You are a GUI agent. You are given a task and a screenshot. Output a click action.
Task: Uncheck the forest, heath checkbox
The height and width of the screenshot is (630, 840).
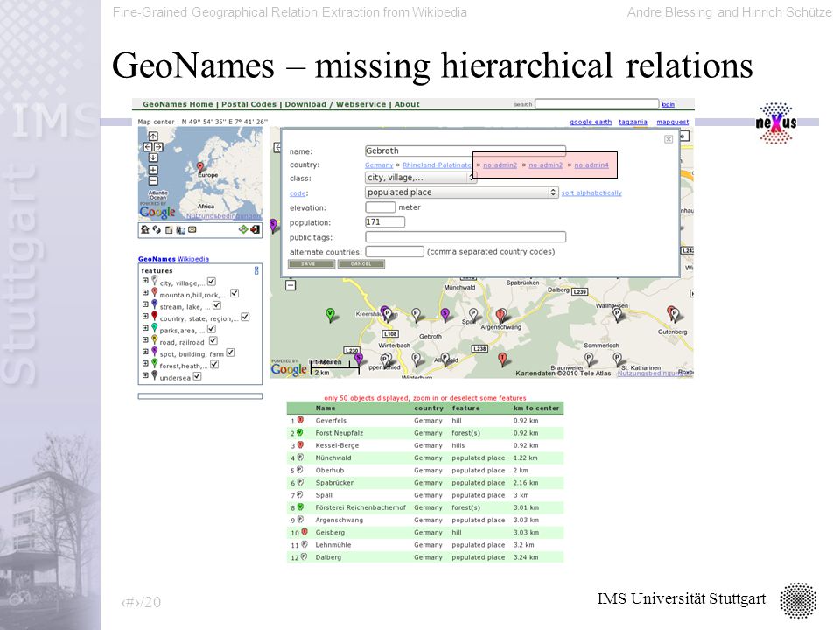click(x=214, y=364)
